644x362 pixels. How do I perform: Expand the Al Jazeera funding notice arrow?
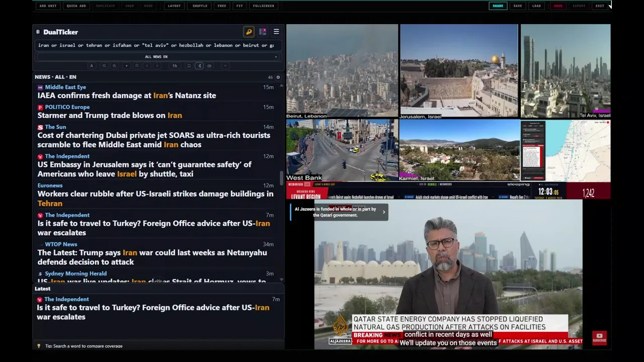point(384,212)
